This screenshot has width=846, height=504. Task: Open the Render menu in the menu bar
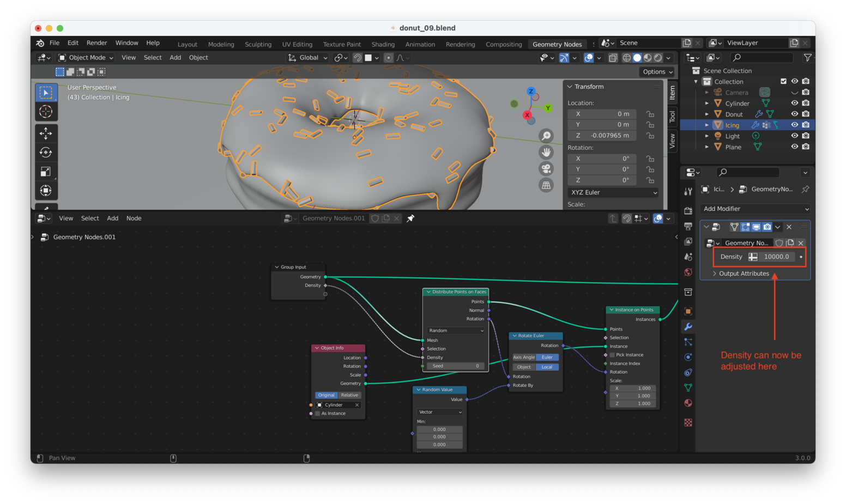coord(97,42)
